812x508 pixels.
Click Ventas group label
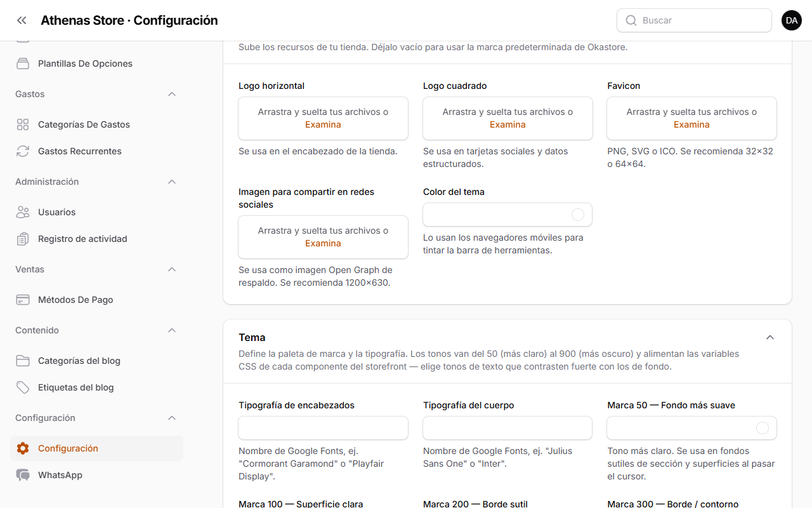[30, 269]
